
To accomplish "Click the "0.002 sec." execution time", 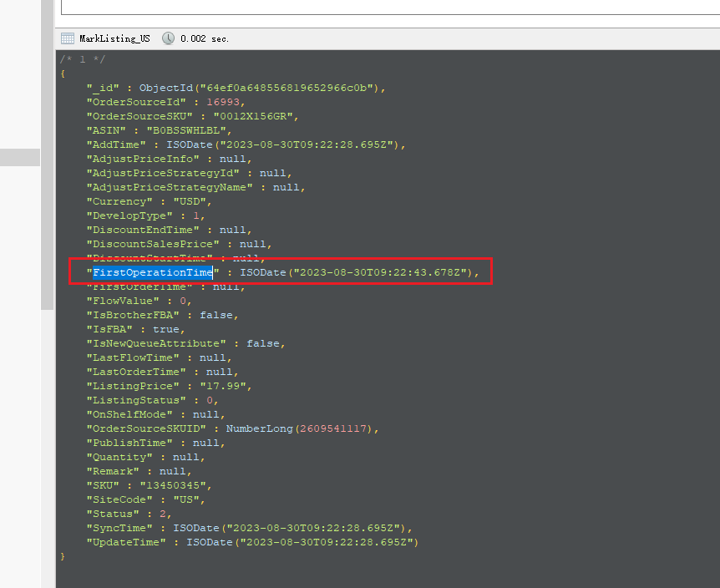I will point(205,39).
